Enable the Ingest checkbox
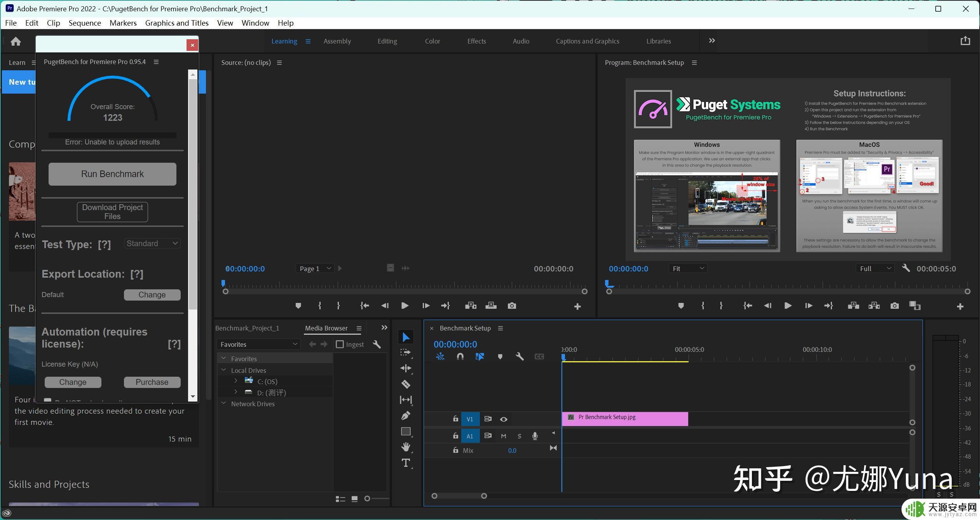The height and width of the screenshot is (520, 980). [340, 344]
